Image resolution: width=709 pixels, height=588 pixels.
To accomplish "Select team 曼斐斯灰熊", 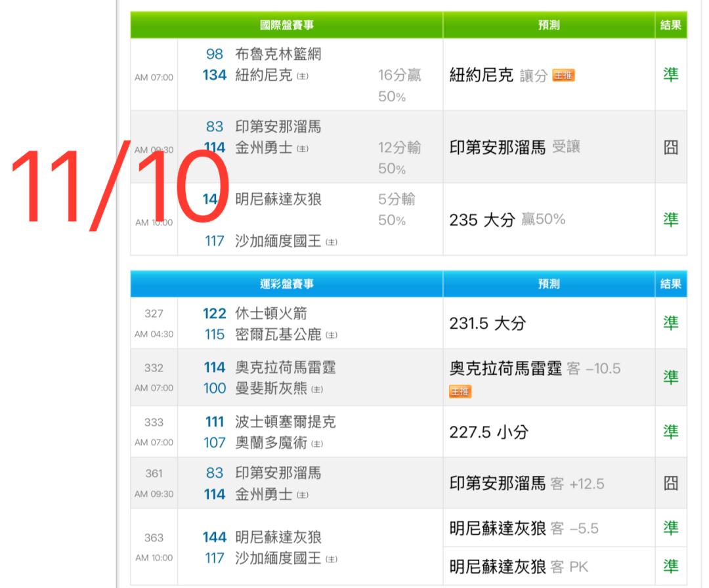I will pyautogui.click(x=271, y=388).
